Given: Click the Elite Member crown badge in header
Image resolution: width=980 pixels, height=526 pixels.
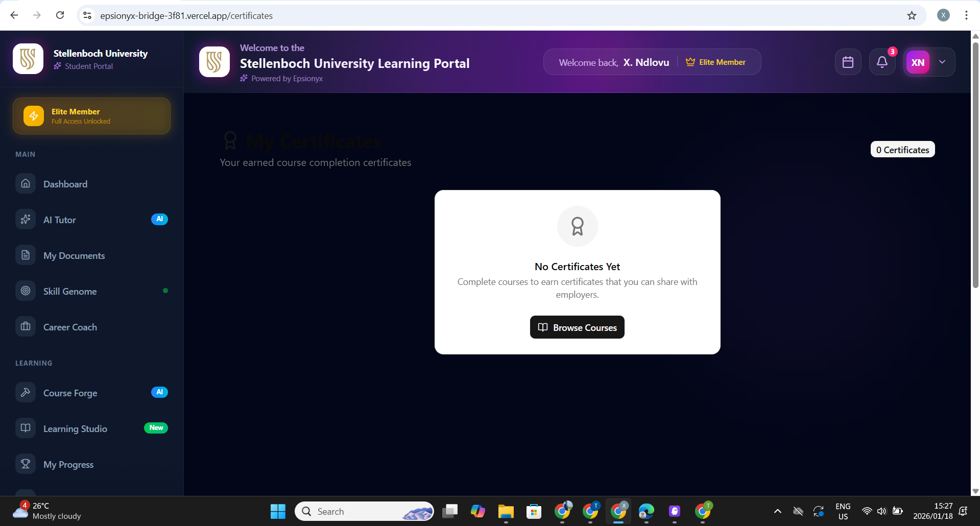Looking at the screenshot, I should coord(715,62).
